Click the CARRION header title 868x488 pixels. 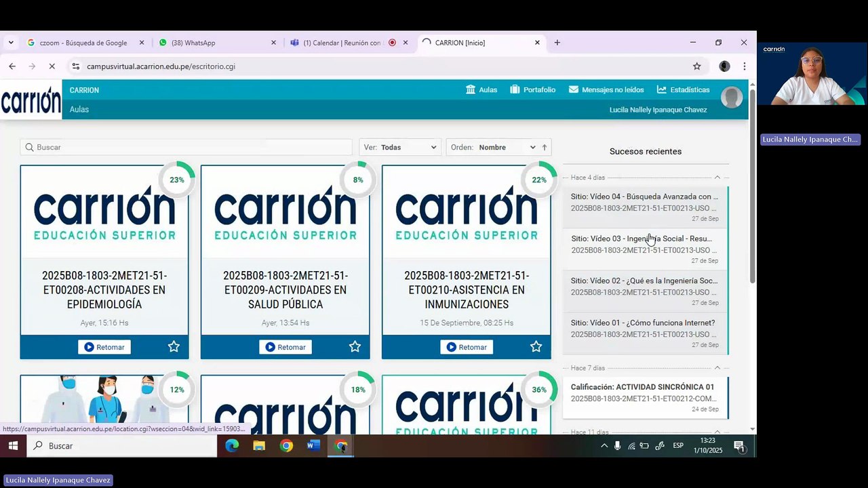point(84,90)
